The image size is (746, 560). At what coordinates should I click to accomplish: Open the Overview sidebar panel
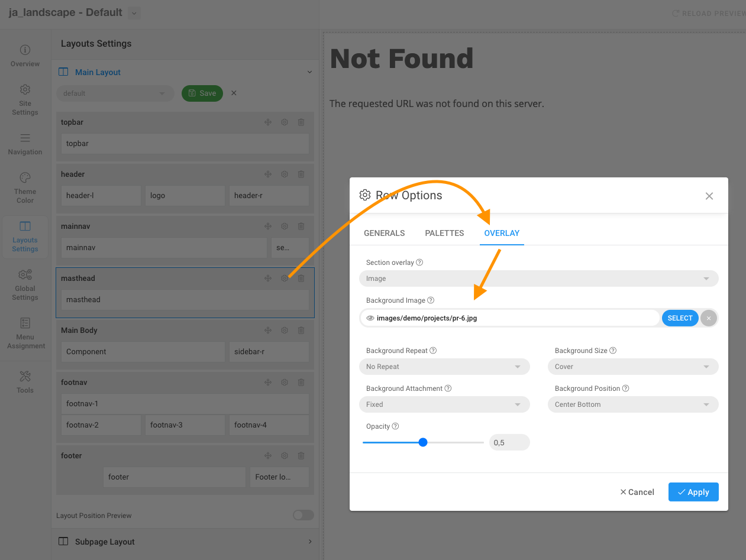point(25,56)
